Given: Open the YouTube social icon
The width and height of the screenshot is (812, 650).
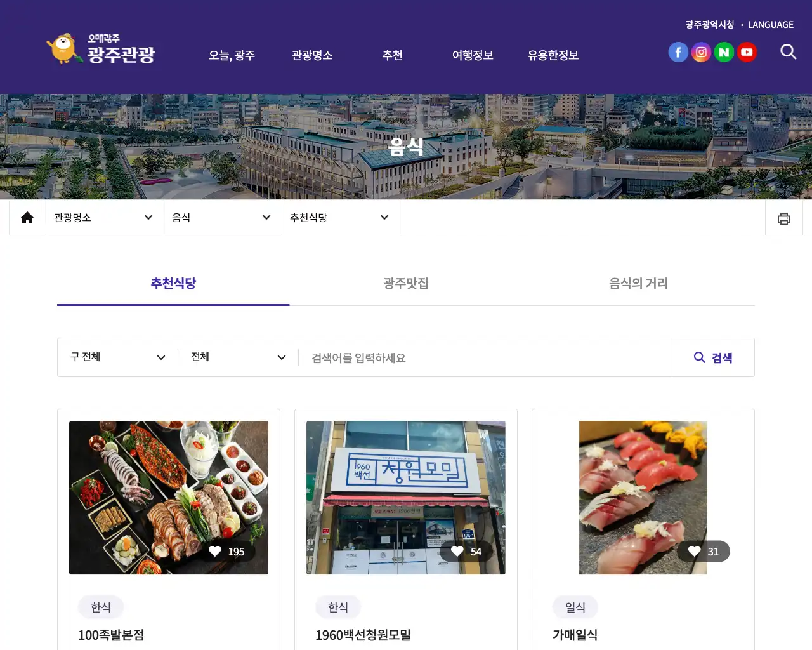Looking at the screenshot, I should [747, 52].
